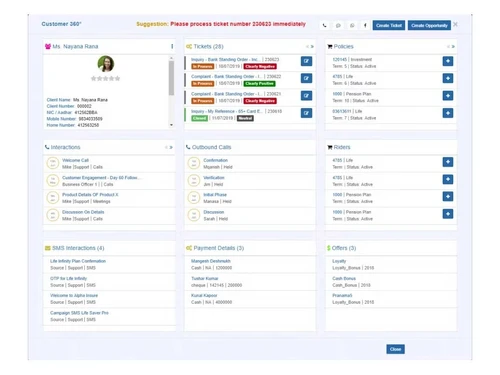Expand last 1000 Pension Plan rider plus
The height and width of the screenshot is (375, 500).
coord(448,214)
